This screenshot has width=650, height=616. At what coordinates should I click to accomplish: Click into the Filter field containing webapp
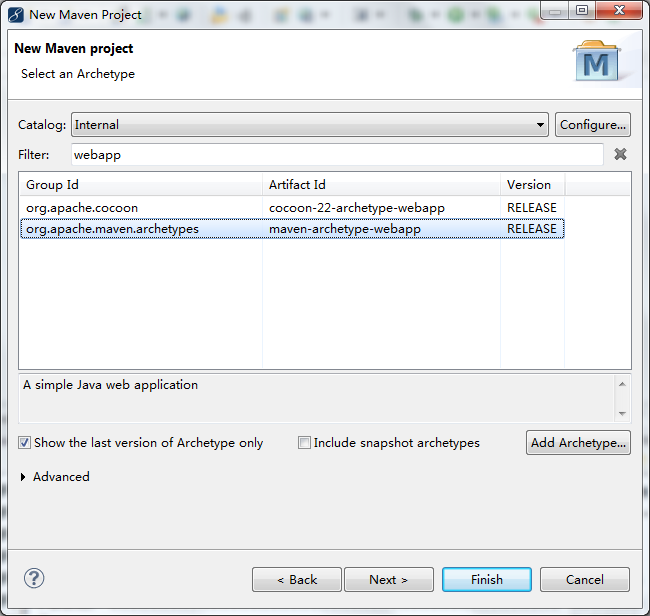pos(337,155)
